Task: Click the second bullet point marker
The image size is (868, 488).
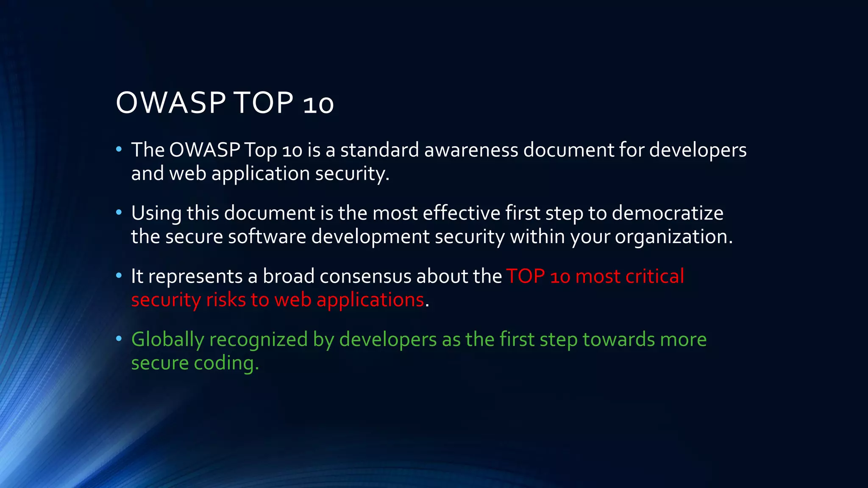Action: pyautogui.click(x=119, y=212)
